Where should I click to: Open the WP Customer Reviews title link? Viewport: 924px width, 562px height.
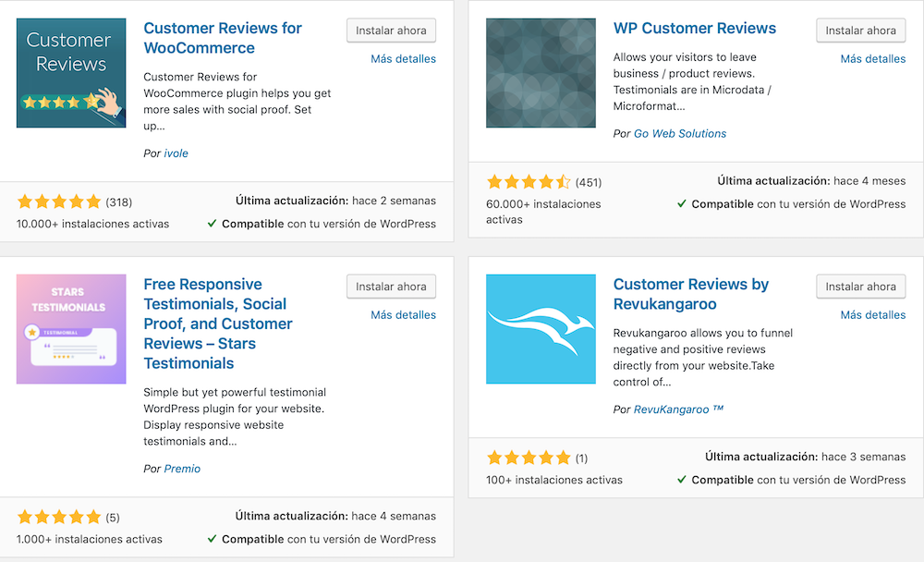click(695, 29)
